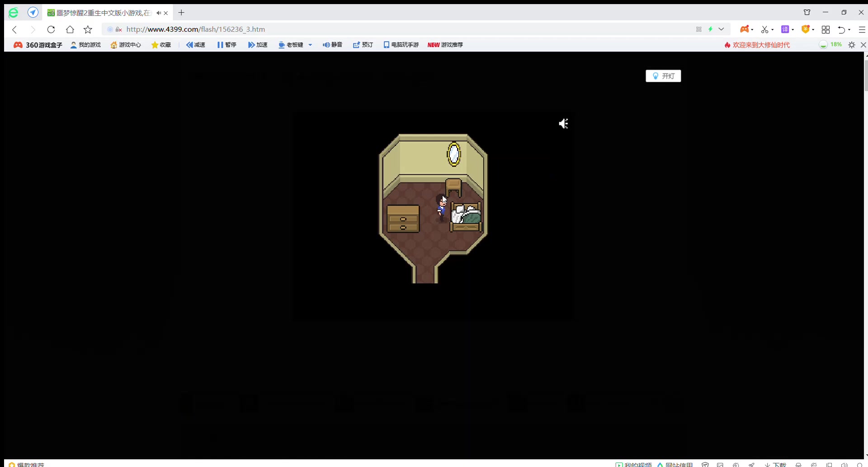
Task: Expand the scissors screenshot dropdown arrow
Action: [x=773, y=30]
